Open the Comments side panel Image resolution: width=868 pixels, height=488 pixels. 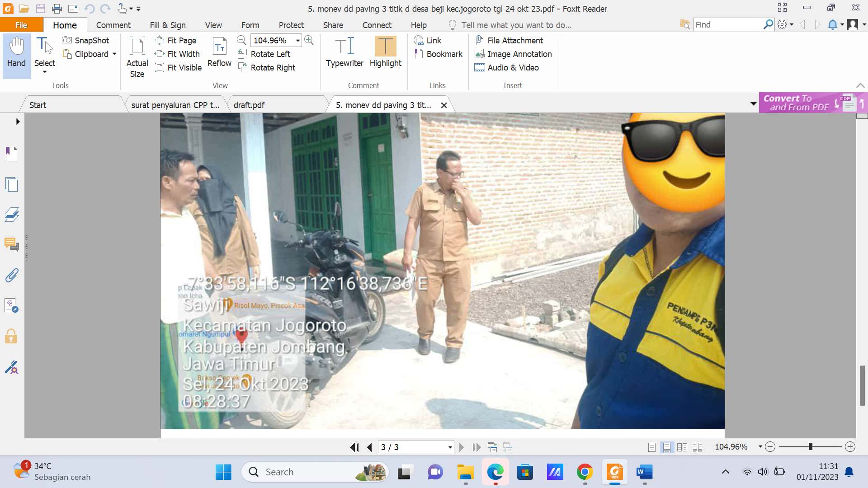12,244
